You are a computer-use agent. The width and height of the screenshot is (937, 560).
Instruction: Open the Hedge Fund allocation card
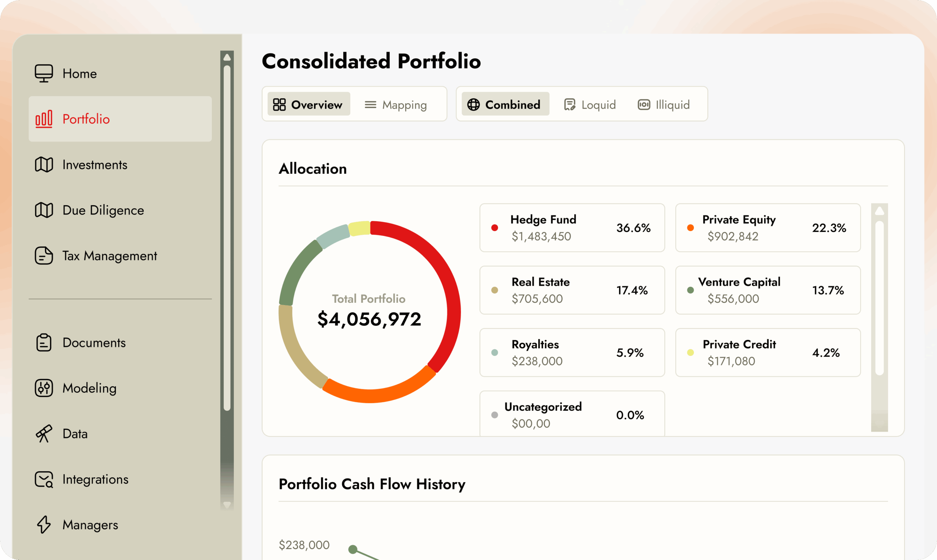572,228
